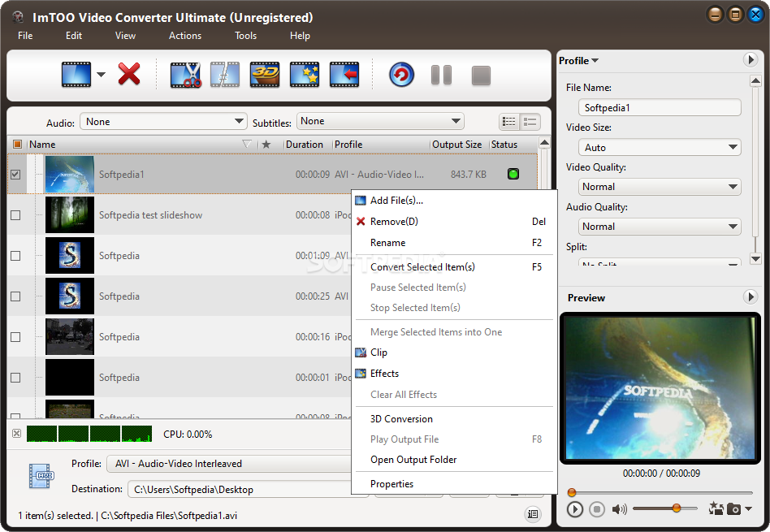This screenshot has width=770, height=532.
Task: Click the Merge toolbar icon
Action: [x=225, y=75]
